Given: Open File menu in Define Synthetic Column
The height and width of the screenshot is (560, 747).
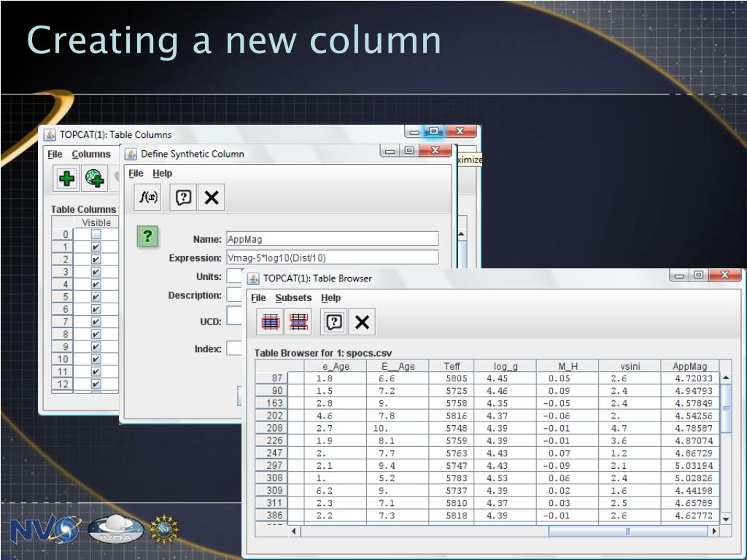Looking at the screenshot, I should pyautogui.click(x=136, y=174).
